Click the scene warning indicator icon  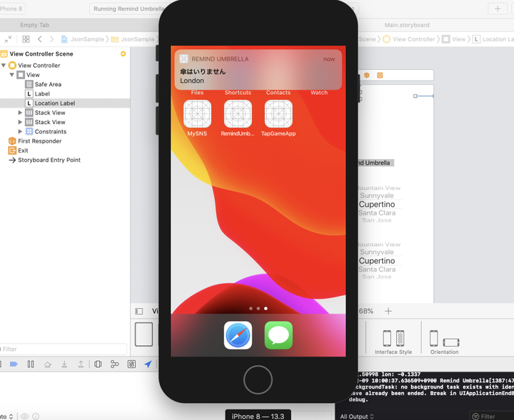[124, 53]
